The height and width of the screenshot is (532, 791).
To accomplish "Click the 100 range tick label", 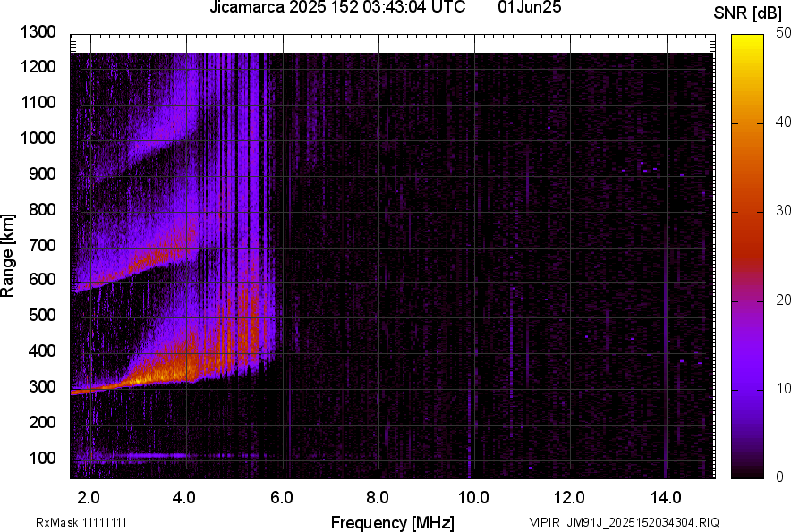I will 42,458.
